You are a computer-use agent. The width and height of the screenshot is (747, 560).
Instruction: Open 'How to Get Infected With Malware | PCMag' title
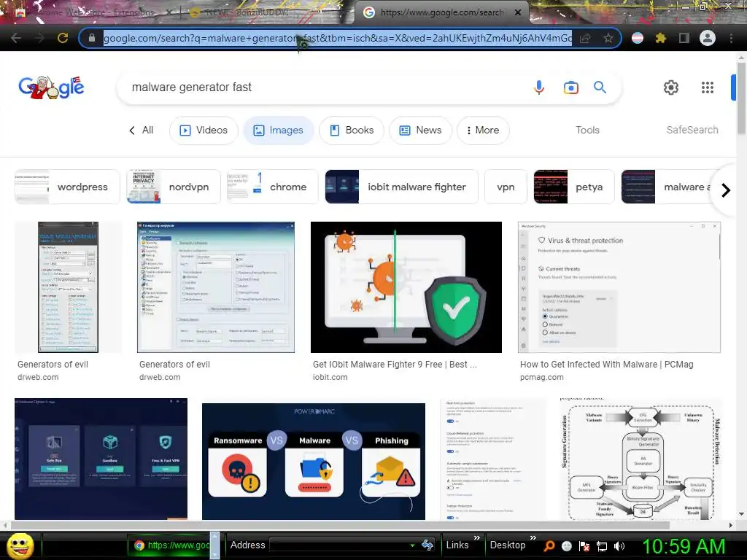606,365
